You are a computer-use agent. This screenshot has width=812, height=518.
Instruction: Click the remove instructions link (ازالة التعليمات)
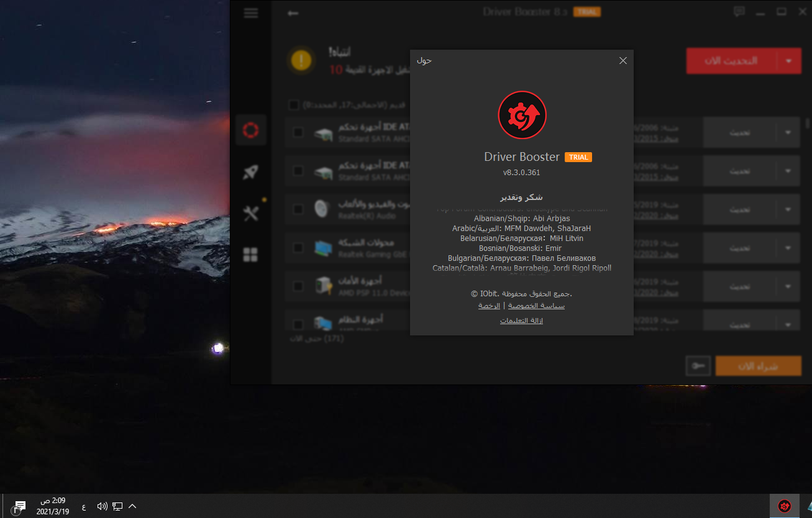pos(521,320)
